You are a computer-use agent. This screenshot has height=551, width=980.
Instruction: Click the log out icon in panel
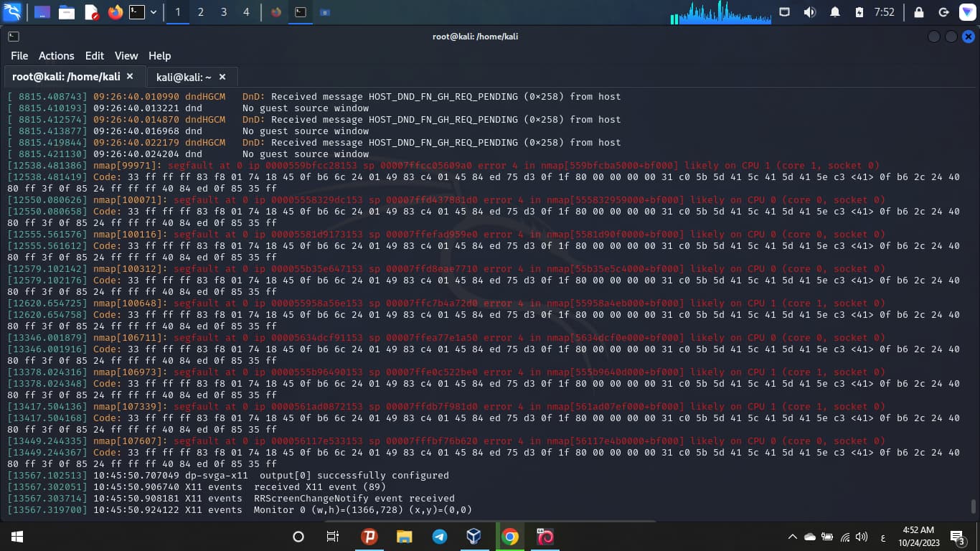click(944, 12)
